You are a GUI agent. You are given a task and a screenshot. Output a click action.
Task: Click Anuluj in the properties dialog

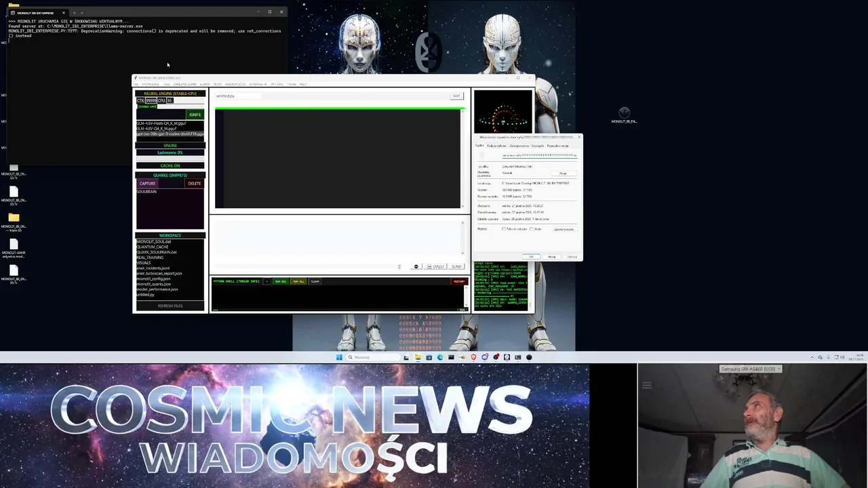[551, 257]
